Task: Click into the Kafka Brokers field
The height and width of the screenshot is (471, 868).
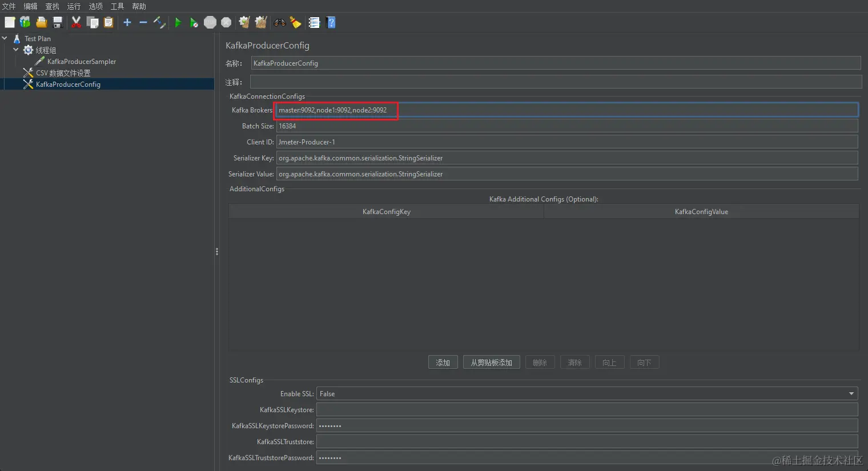Action: [567, 110]
